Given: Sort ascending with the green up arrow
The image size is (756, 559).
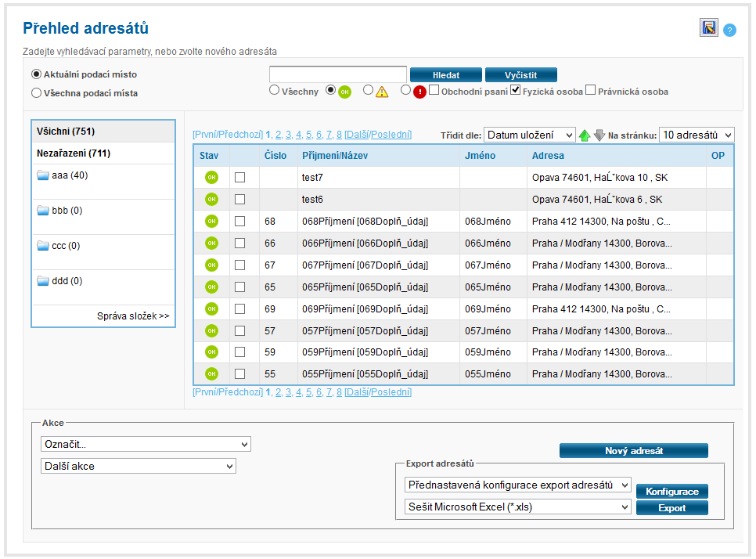Looking at the screenshot, I should (584, 135).
